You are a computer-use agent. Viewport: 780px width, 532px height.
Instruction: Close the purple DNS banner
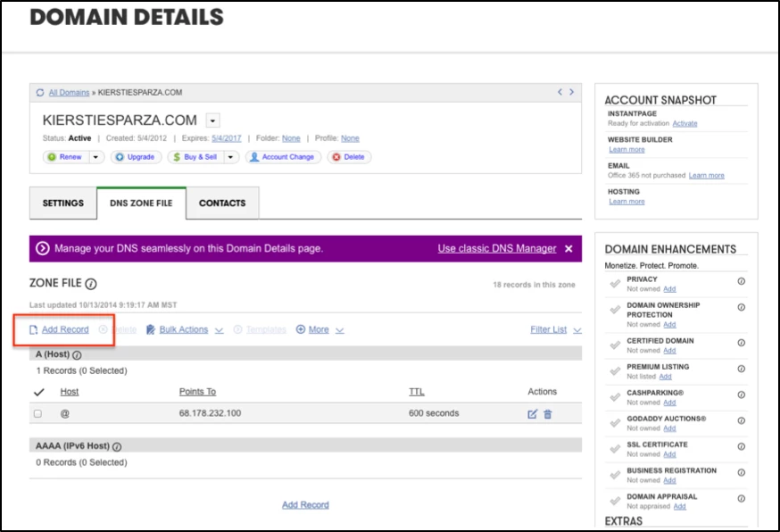(x=568, y=249)
